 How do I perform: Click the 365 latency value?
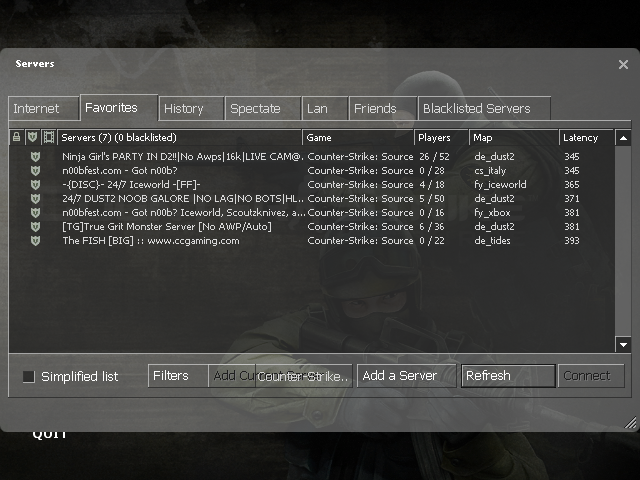(x=571, y=184)
